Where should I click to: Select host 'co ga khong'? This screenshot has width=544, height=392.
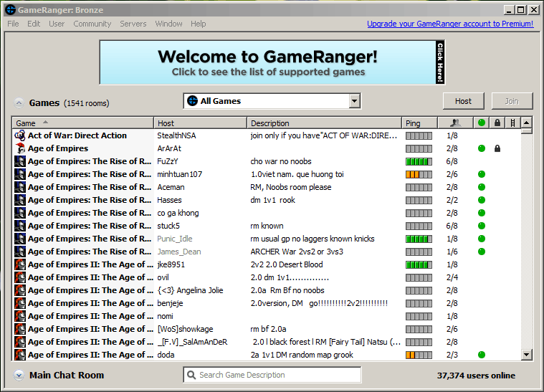pos(178,213)
